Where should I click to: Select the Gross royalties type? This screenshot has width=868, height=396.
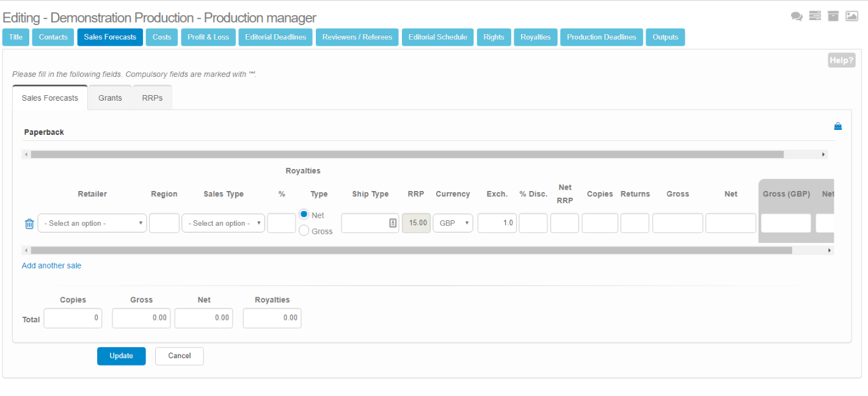(x=304, y=231)
